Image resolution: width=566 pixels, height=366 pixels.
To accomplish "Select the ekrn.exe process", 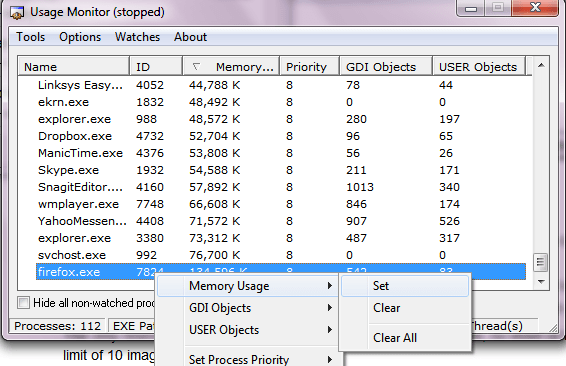I will (281, 102).
